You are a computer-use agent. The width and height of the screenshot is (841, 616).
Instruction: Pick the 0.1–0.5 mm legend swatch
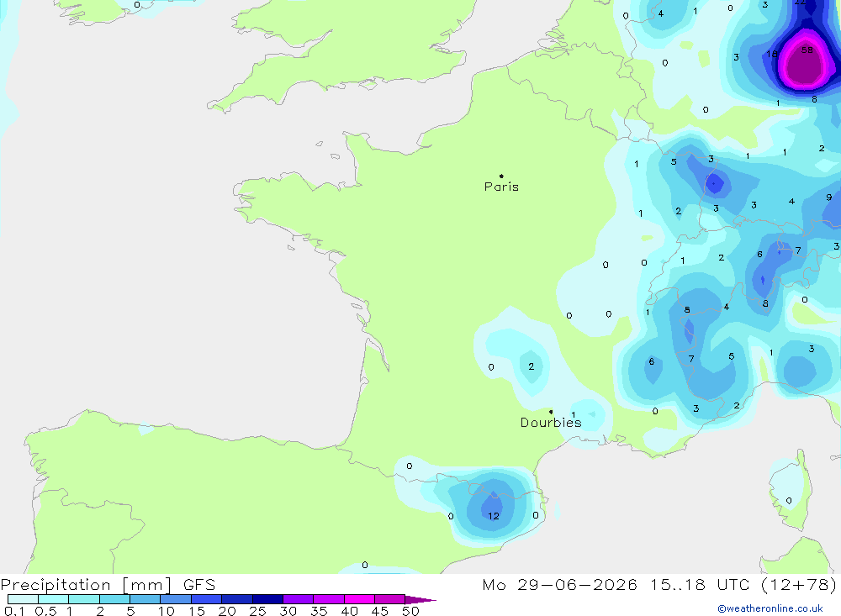23,599
